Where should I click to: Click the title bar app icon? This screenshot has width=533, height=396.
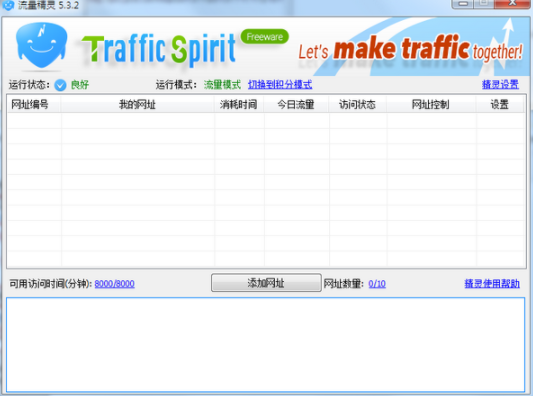[x=8, y=5]
